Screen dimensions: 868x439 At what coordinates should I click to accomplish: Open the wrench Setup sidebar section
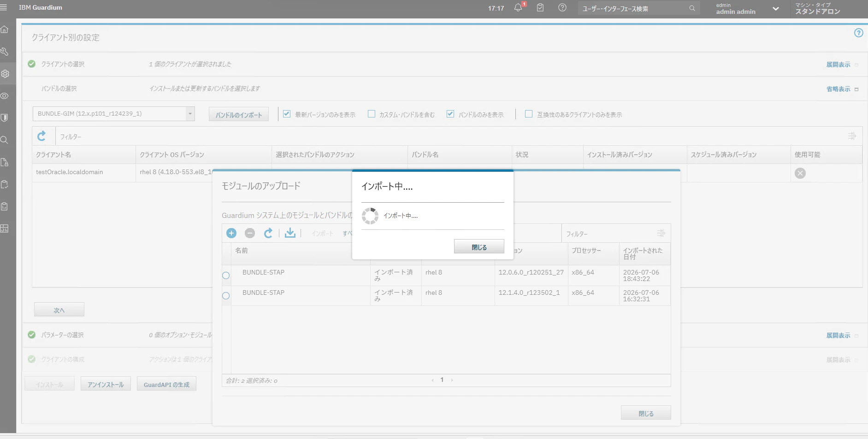(5, 52)
